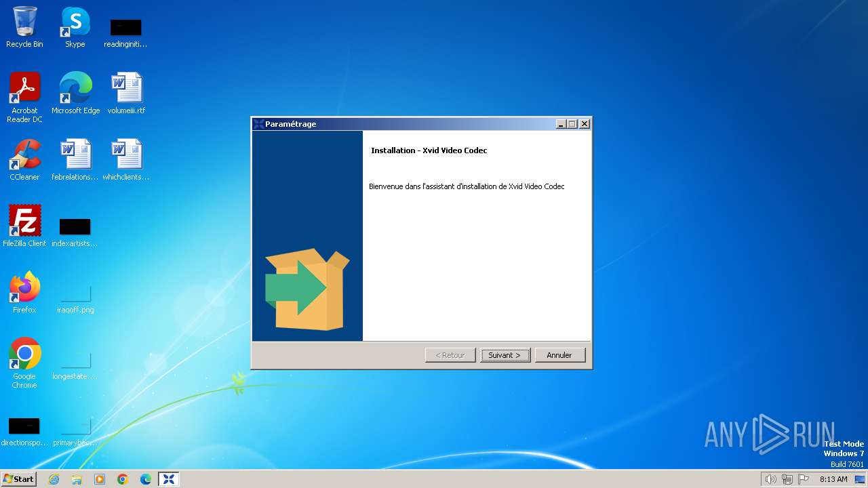Screen dimensions: 868x488
Task: Select whichclients... document icon
Action: pos(126,160)
